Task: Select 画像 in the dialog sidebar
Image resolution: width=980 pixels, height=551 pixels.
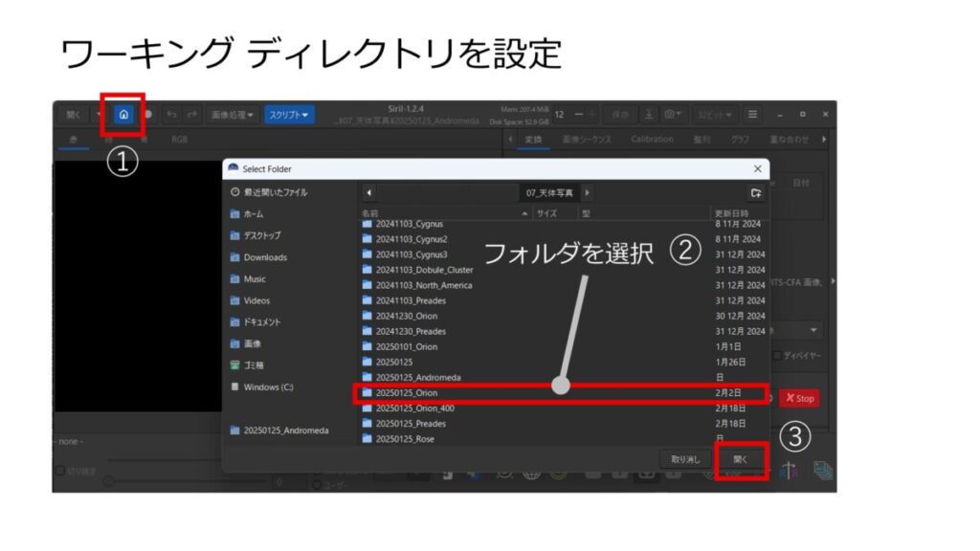Action: coord(246,343)
